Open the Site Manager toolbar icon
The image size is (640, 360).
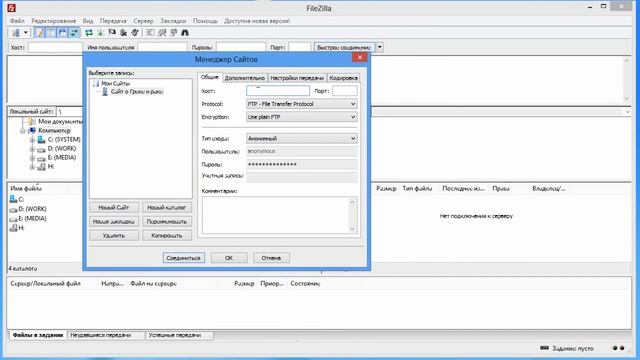(16, 33)
